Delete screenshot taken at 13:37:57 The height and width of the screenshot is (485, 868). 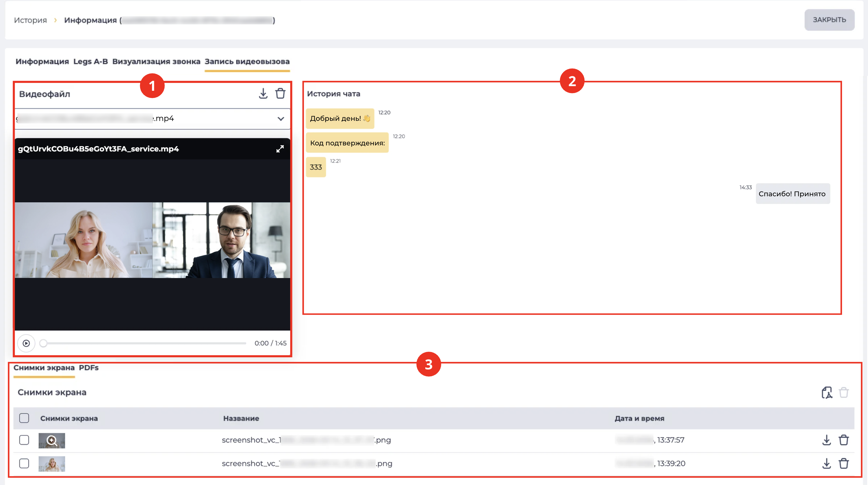point(844,440)
